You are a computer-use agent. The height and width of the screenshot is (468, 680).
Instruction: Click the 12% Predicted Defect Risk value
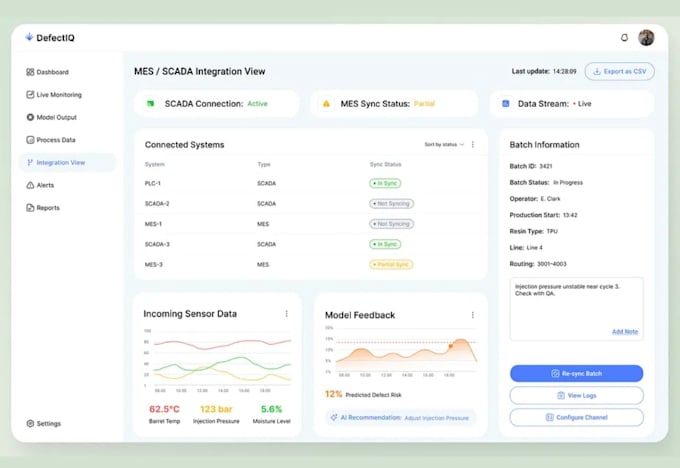(333, 394)
